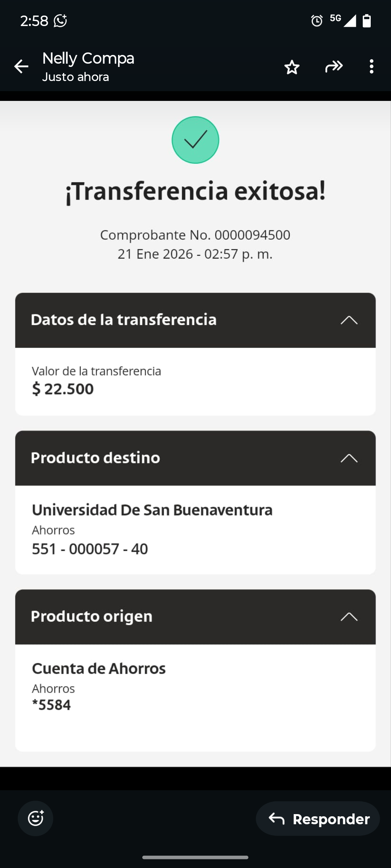Viewport: 391px width, 868px height.
Task: Tap the alarm icon in status bar
Action: pos(317,21)
